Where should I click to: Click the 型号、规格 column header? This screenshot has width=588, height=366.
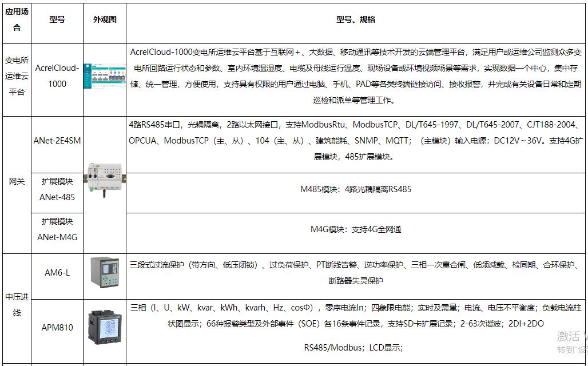coord(355,19)
